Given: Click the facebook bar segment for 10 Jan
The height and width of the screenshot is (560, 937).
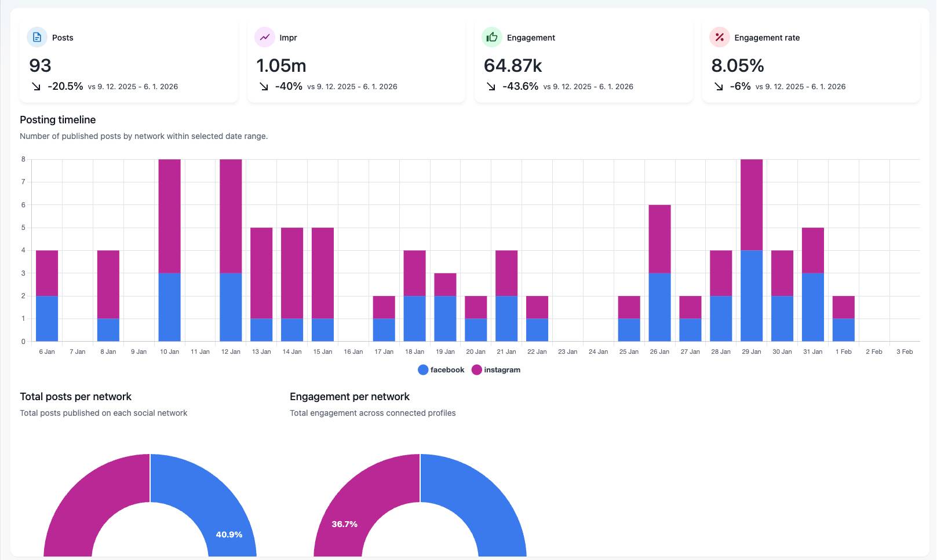Looking at the screenshot, I should 170,308.
